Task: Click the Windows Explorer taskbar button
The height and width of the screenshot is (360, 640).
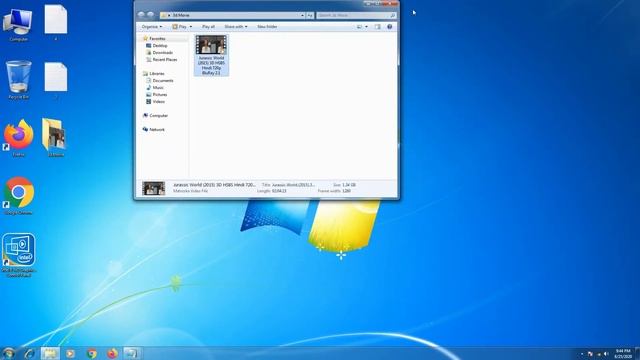Action: [x=50, y=353]
